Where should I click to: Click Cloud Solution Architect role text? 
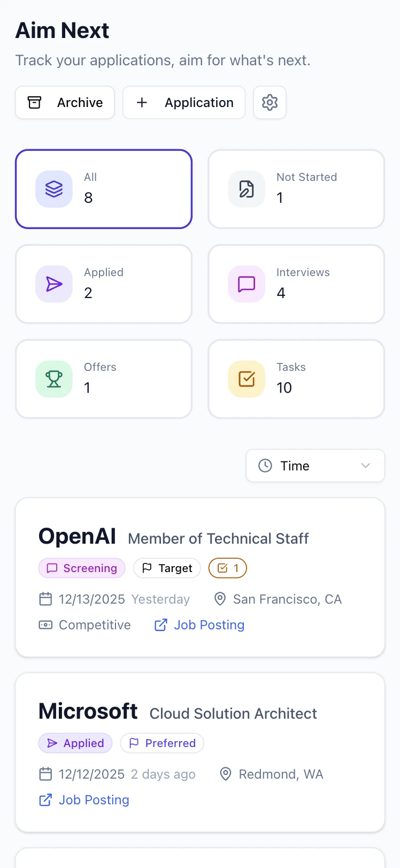tap(233, 713)
